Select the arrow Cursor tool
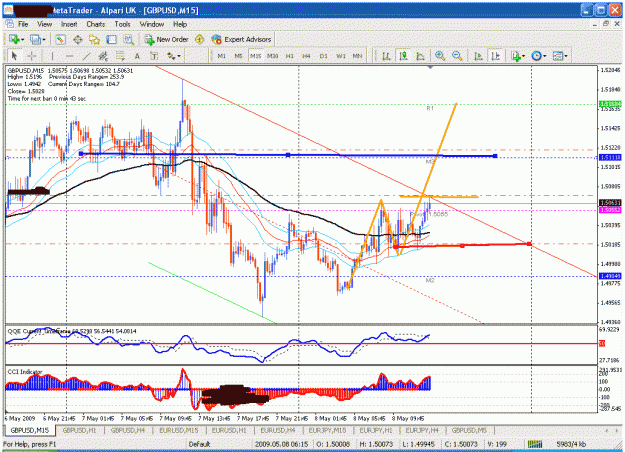The height and width of the screenshot is (452, 625). 15,56
